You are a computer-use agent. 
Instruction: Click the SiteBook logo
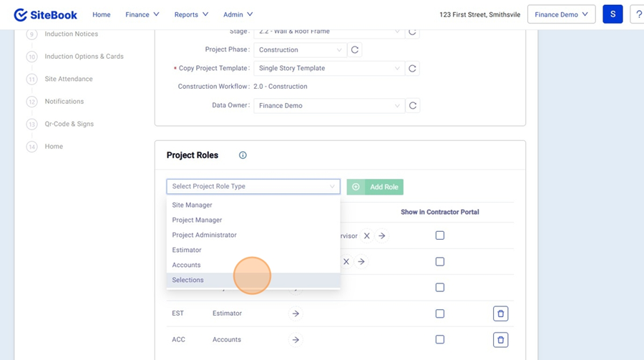coord(46,14)
